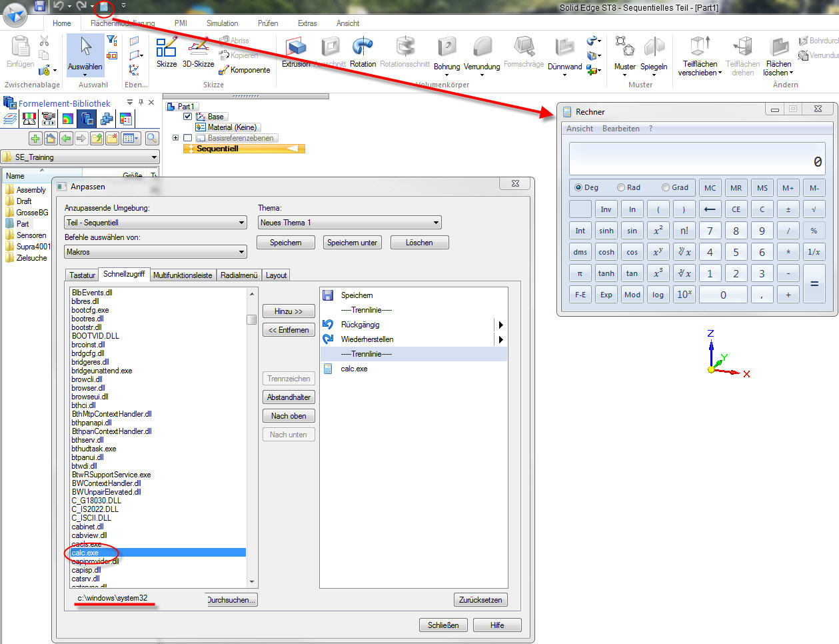The height and width of the screenshot is (644, 839).
Task: Click the Zurücksetzen button
Action: [x=480, y=600]
